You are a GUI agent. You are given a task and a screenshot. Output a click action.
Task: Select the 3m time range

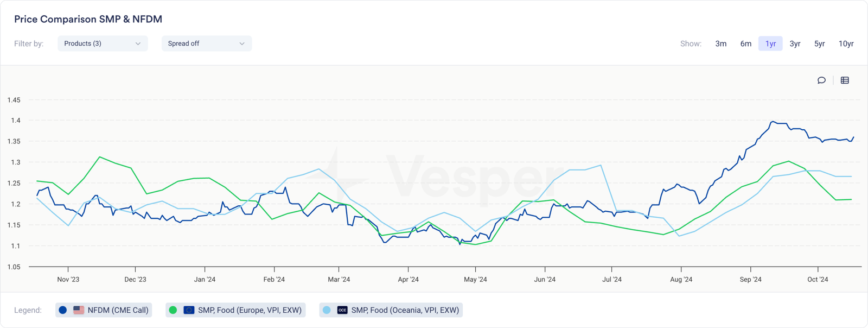click(x=720, y=43)
